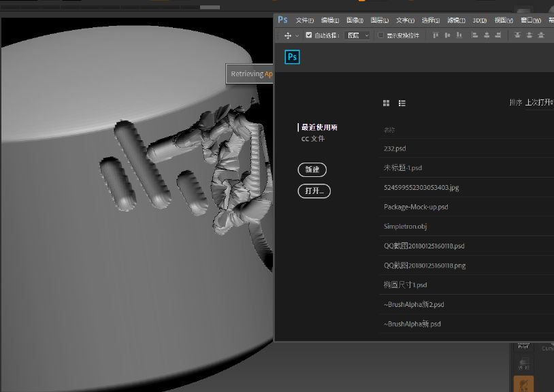Open the 窗口(W) menu
This screenshot has width=554, height=392.
(x=531, y=20)
